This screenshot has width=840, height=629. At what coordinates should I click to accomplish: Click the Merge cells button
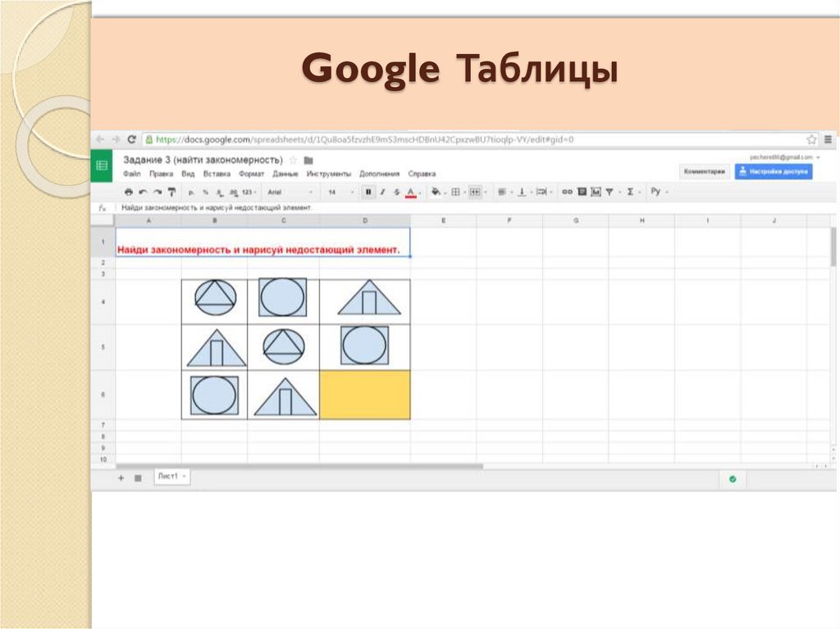[x=475, y=192]
